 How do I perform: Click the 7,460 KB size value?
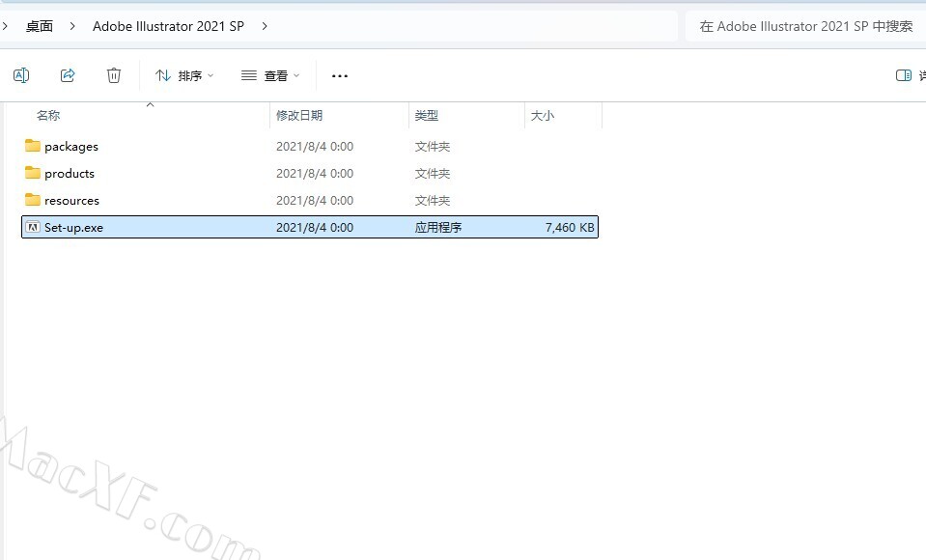tap(570, 228)
